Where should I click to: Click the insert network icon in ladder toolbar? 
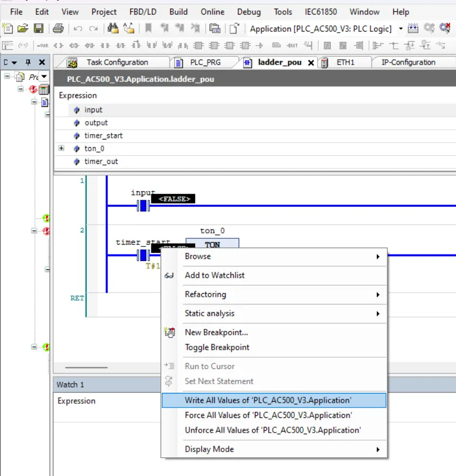pos(8,46)
